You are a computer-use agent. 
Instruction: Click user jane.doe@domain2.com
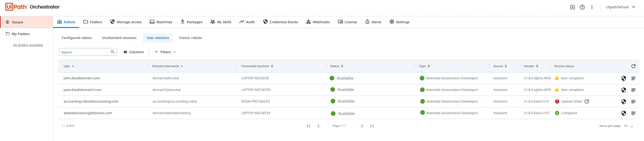(x=82, y=90)
